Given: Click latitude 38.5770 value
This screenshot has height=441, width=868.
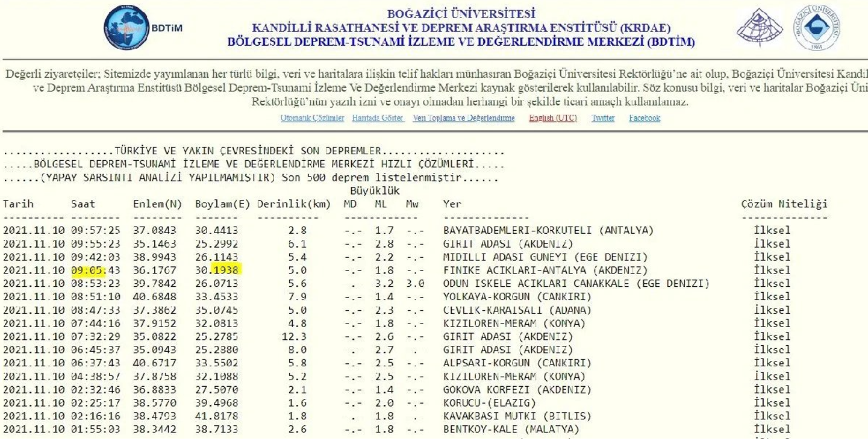Looking at the screenshot, I should click(x=154, y=403).
